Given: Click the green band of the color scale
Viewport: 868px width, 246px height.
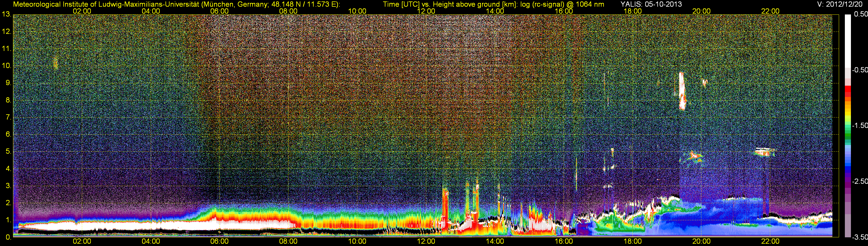Looking at the screenshot, I should (x=848, y=133).
